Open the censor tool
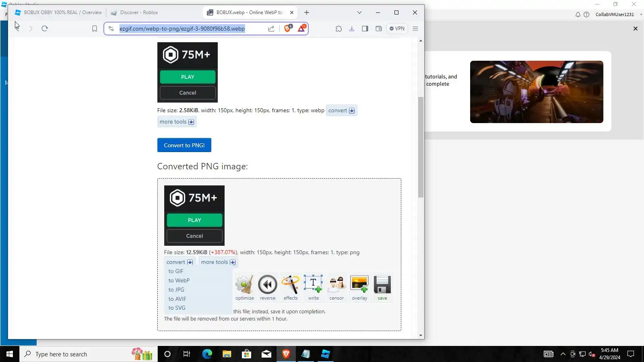 tap(336, 288)
